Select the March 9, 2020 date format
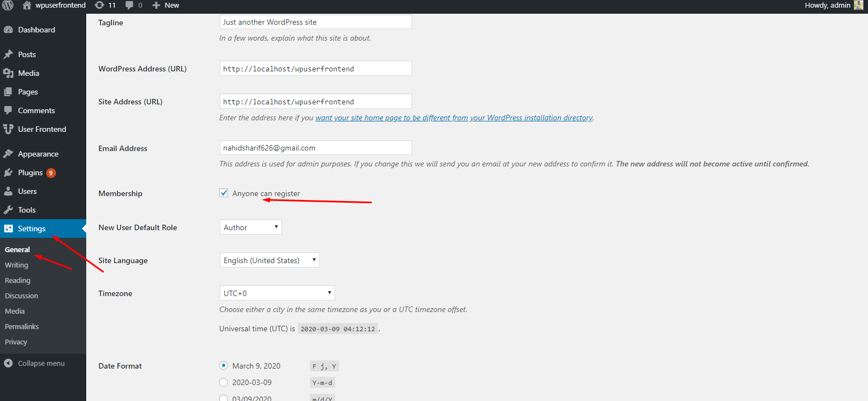 [x=224, y=365]
